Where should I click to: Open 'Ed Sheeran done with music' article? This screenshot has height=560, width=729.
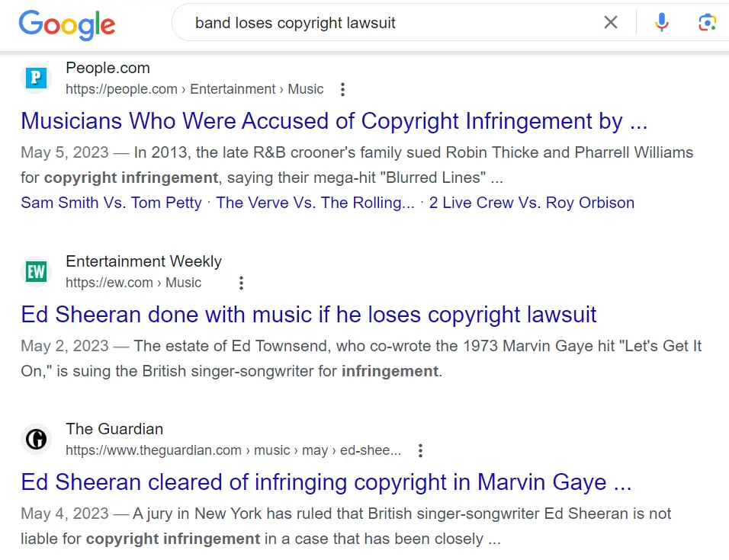tap(309, 315)
